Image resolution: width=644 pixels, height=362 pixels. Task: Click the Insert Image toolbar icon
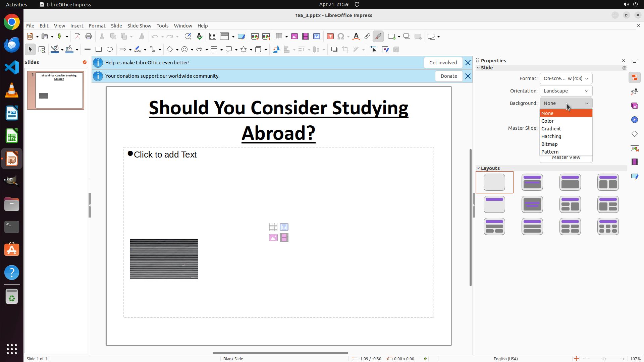294,37
